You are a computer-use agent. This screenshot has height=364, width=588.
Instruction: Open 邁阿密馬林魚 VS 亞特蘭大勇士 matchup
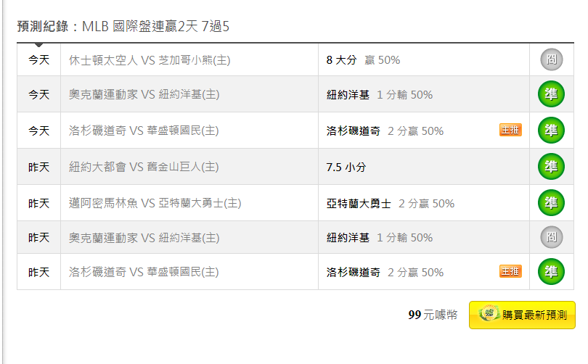(155, 203)
